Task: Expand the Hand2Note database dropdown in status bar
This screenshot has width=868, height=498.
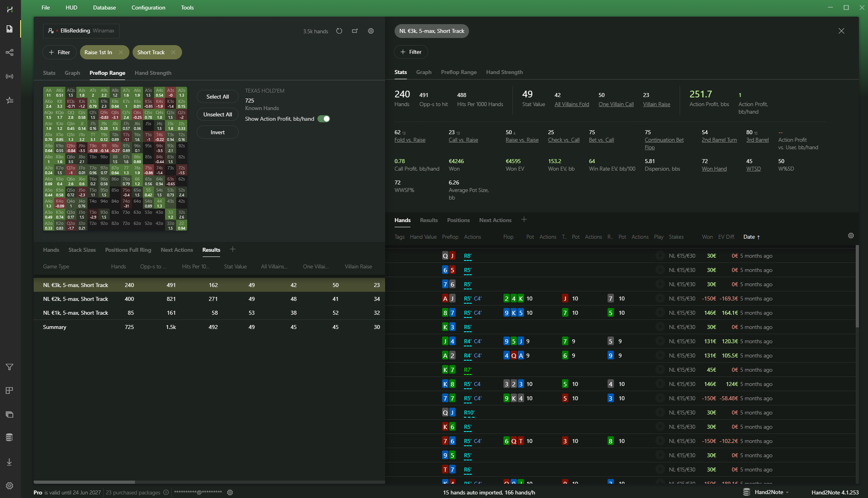Action: (x=787, y=492)
